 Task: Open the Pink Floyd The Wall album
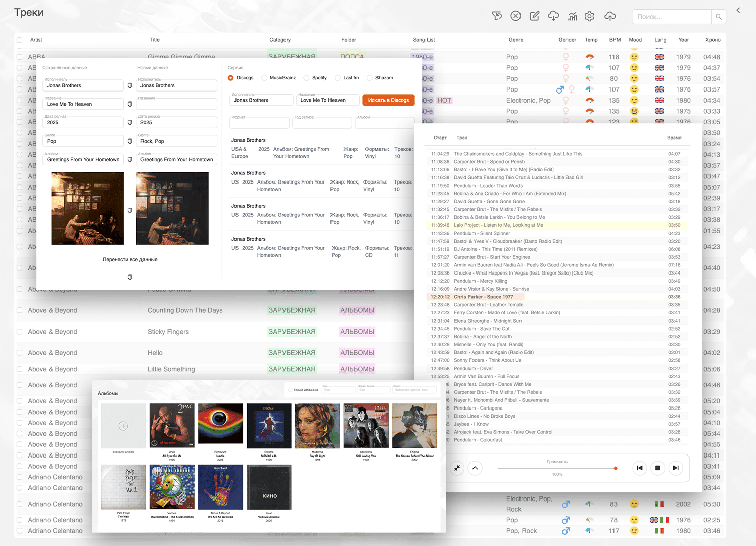[x=123, y=487]
